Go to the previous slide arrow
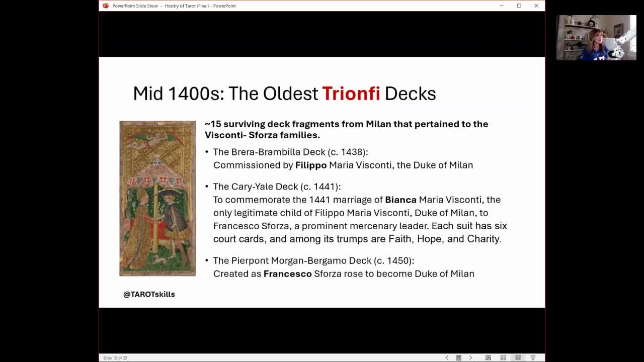This screenshot has width=644, height=362. coord(447,357)
